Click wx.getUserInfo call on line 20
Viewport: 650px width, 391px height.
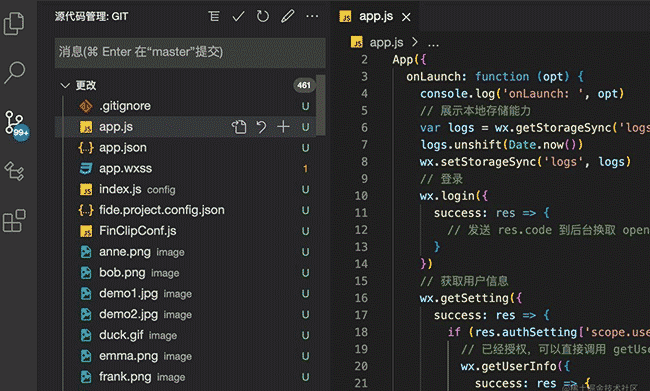point(515,367)
